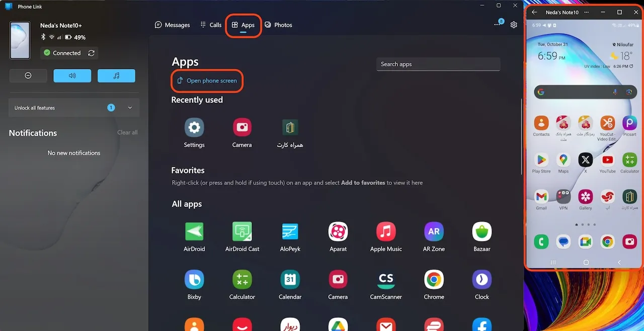Tap the Messages bubble in the phone dock
Viewport: 644px width, 331px height.
coord(563,242)
